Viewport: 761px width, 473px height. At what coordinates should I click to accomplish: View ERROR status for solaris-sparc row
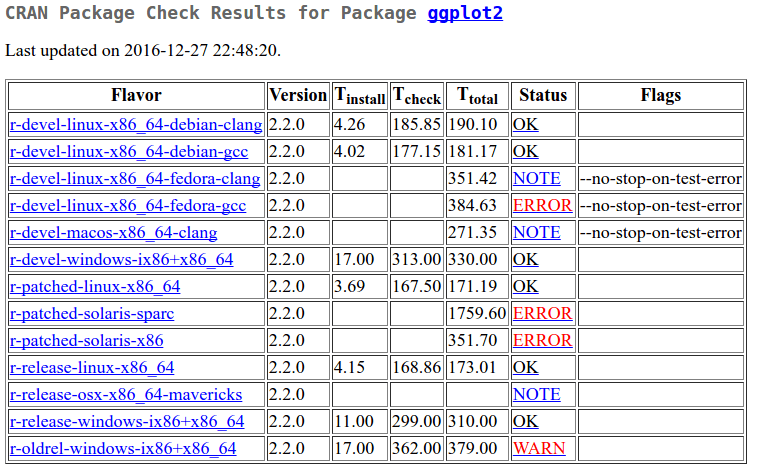(x=542, y=314)
